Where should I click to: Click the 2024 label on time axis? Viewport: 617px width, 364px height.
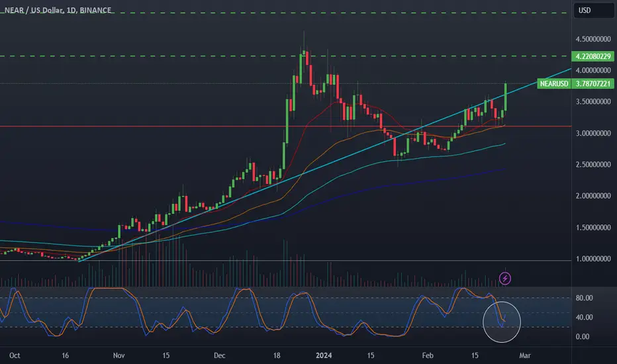click(324, 355)
